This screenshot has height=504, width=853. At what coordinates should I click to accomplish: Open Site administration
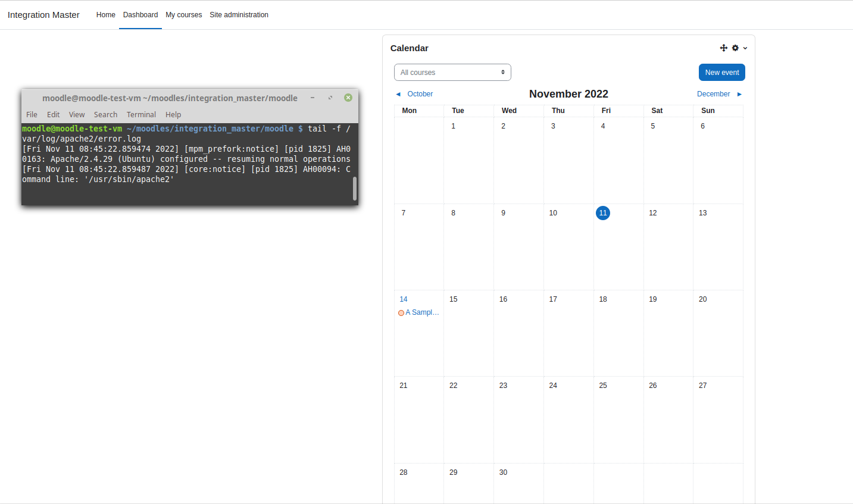click(x=239, y=15)
